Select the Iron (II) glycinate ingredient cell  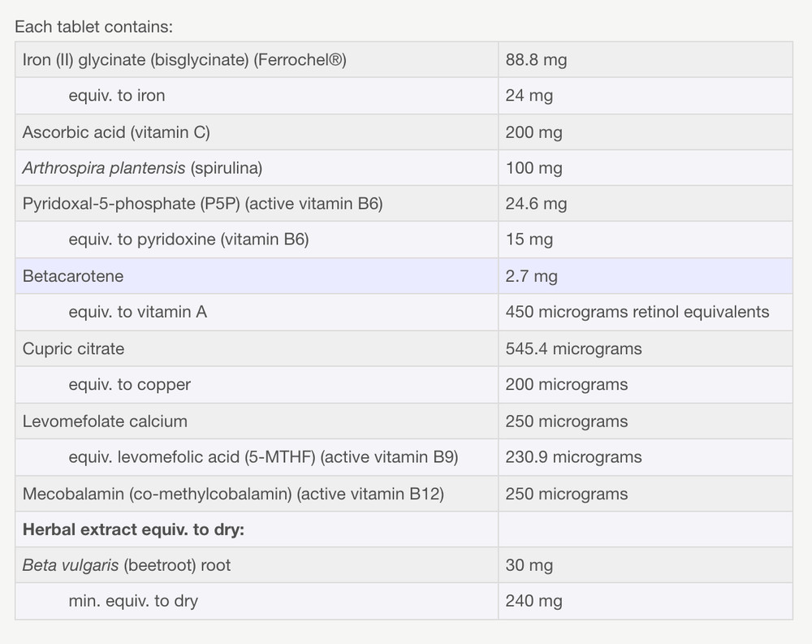(x=184, y=59)
